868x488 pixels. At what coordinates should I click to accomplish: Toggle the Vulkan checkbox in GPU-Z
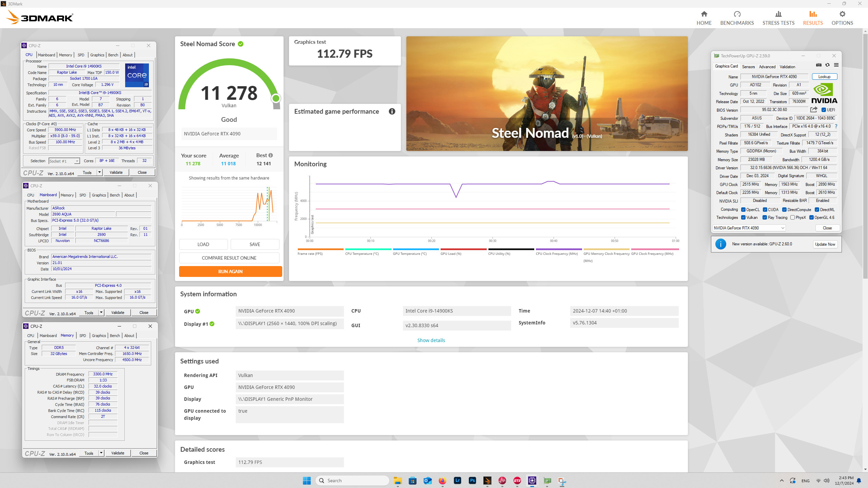[x=743, y=218]
